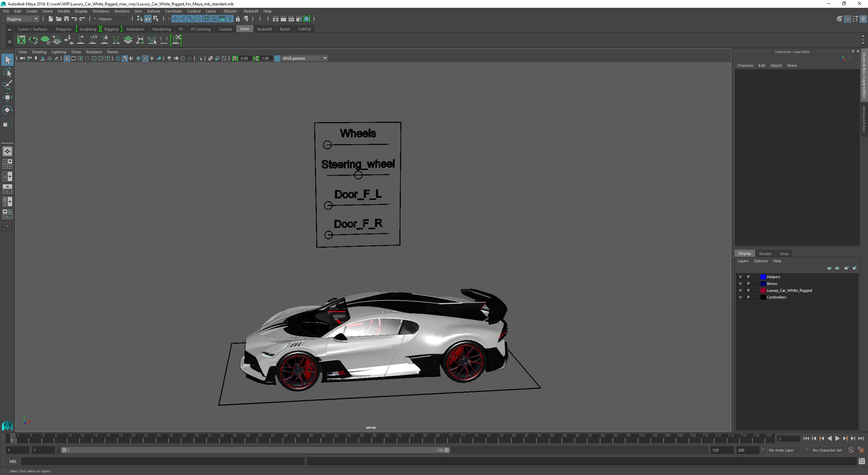
Task: Open the shelf options gear menu
Action: (9, 42)
